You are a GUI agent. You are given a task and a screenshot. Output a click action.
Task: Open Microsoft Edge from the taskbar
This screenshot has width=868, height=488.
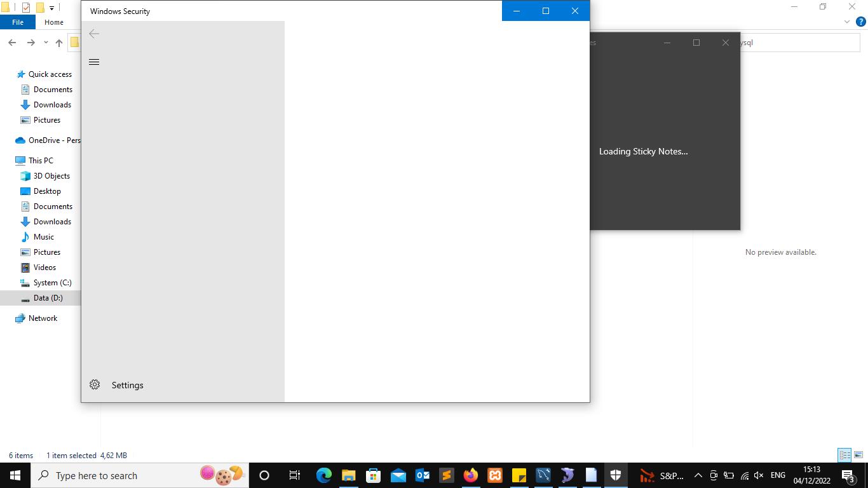(x=324, y=475)
